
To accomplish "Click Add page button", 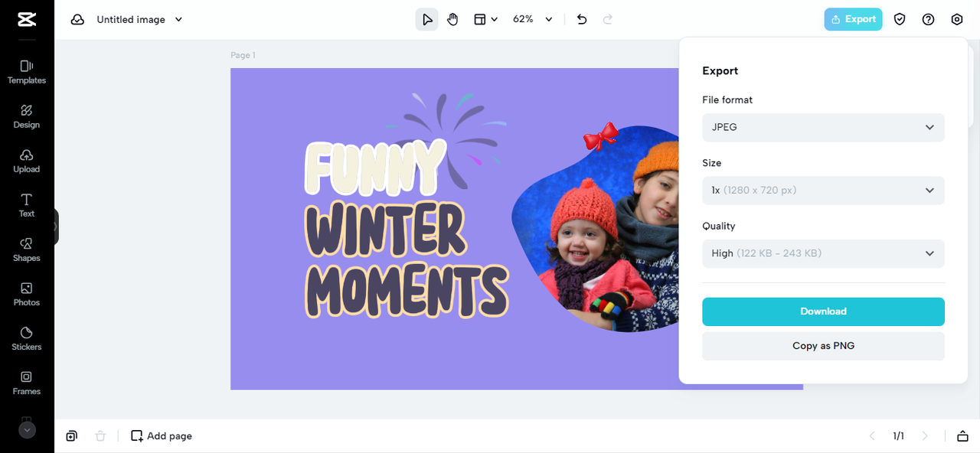I will pos(162,436).
